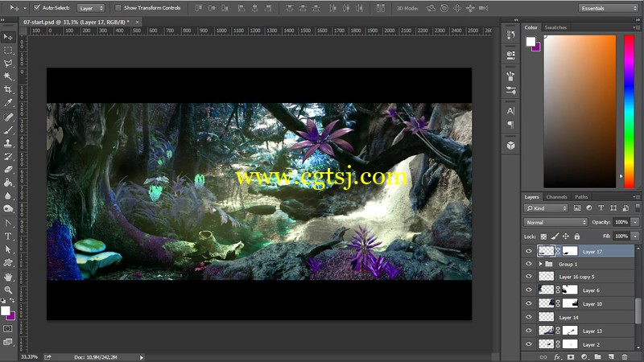This screenshot has height=362, width=644.
Task: Open the Paragraph panel icon
Action: [510, 125]
